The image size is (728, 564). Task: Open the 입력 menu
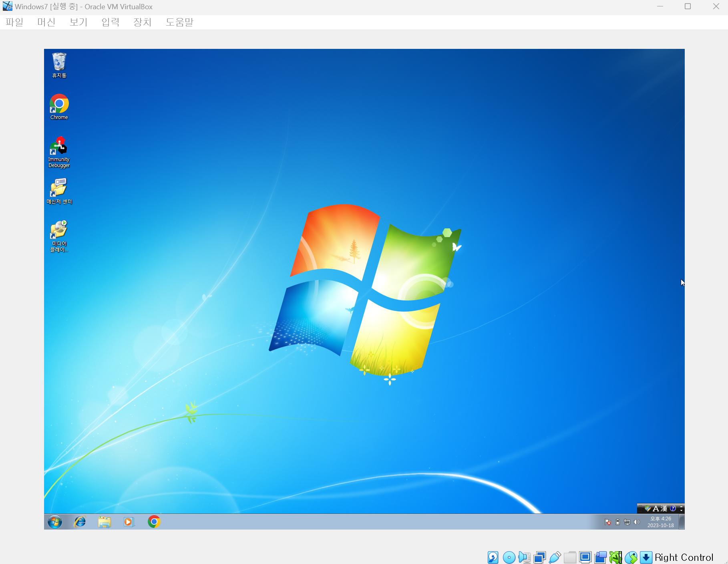tap(110, 22)
